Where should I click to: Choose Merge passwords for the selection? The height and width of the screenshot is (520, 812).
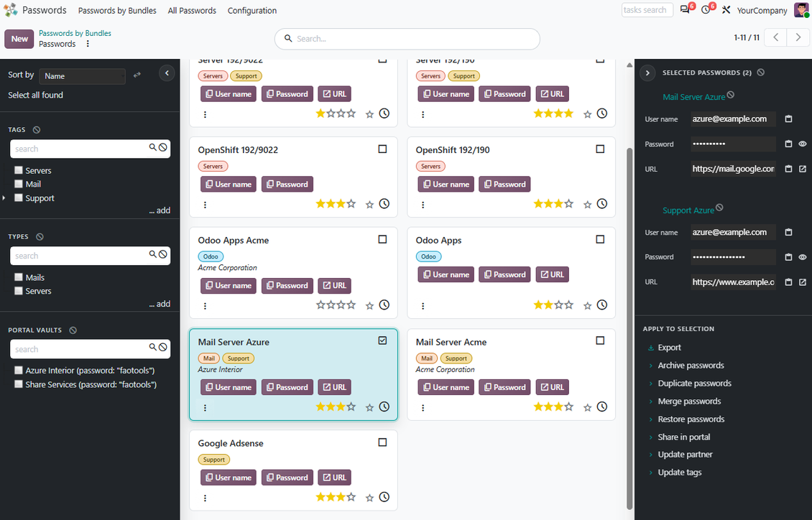coord(689,401)
